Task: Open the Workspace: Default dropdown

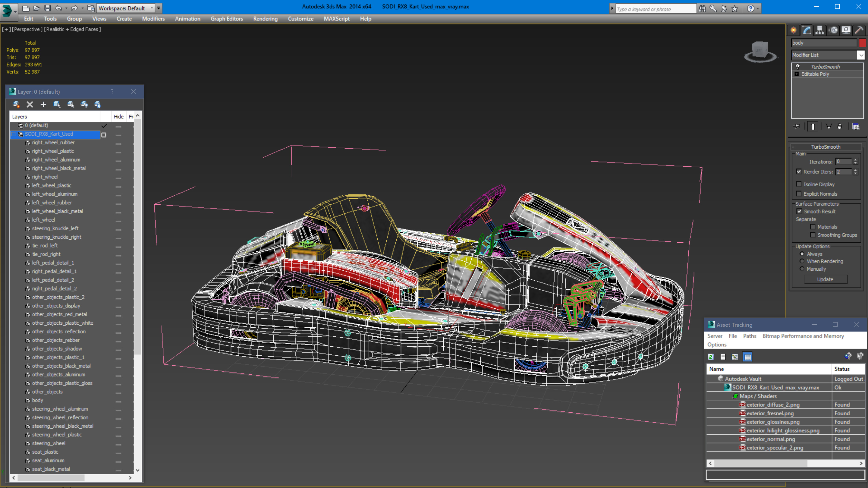Action: [125, 8]
